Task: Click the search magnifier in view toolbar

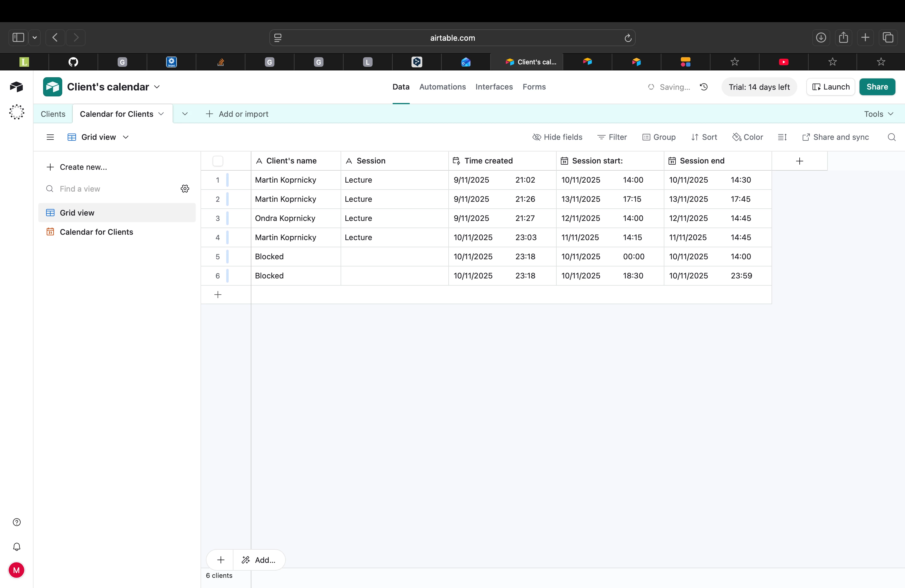Action: [x=891, y=137]
